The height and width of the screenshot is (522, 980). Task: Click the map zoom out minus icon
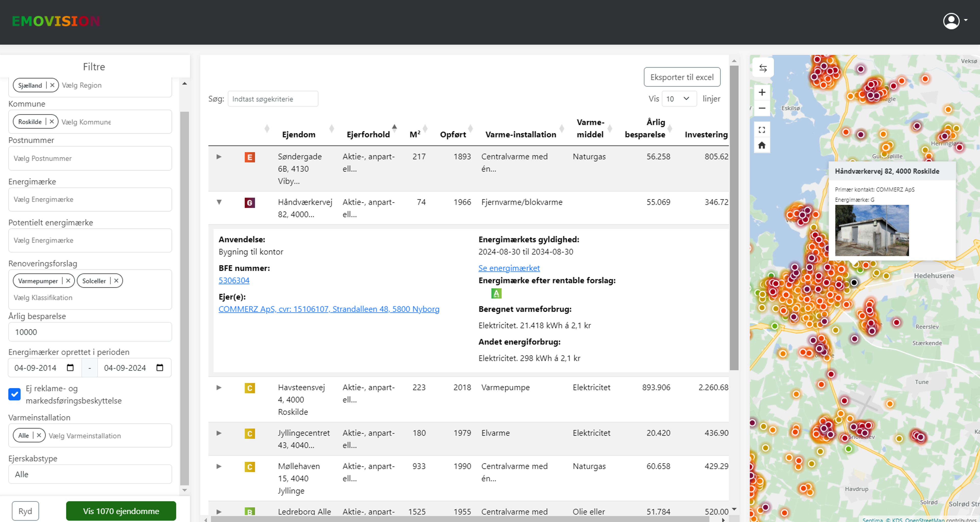tap(762, 108)
